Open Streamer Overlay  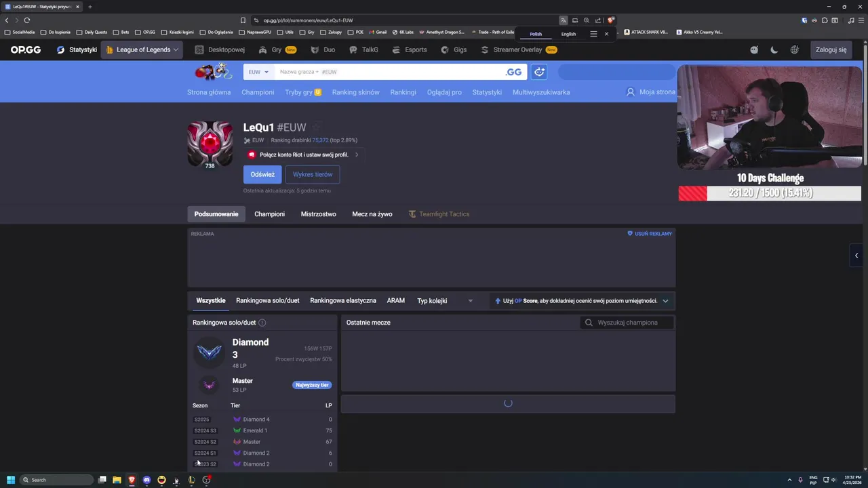[x=519, y=49]
